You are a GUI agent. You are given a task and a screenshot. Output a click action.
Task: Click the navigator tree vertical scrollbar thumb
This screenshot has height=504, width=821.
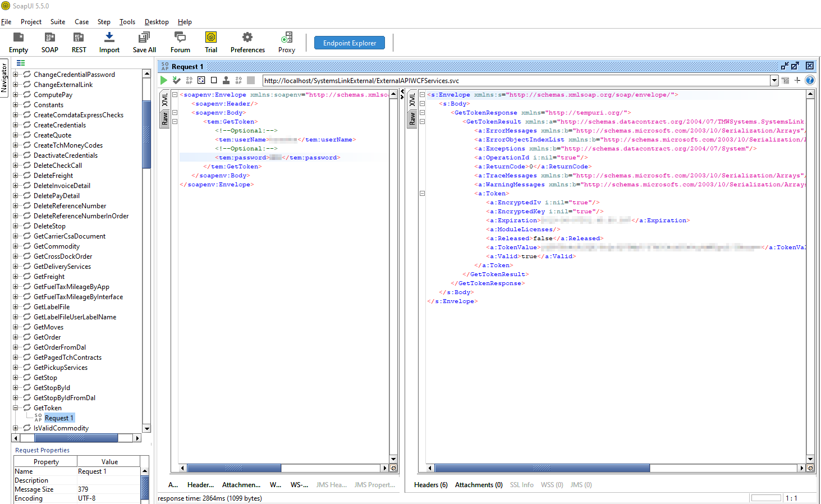click(146, 134)
